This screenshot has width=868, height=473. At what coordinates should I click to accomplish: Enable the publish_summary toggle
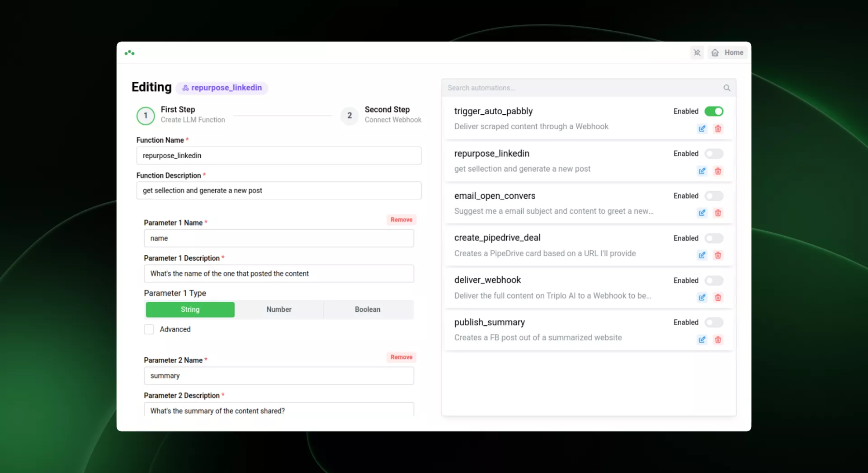(714, 323)
